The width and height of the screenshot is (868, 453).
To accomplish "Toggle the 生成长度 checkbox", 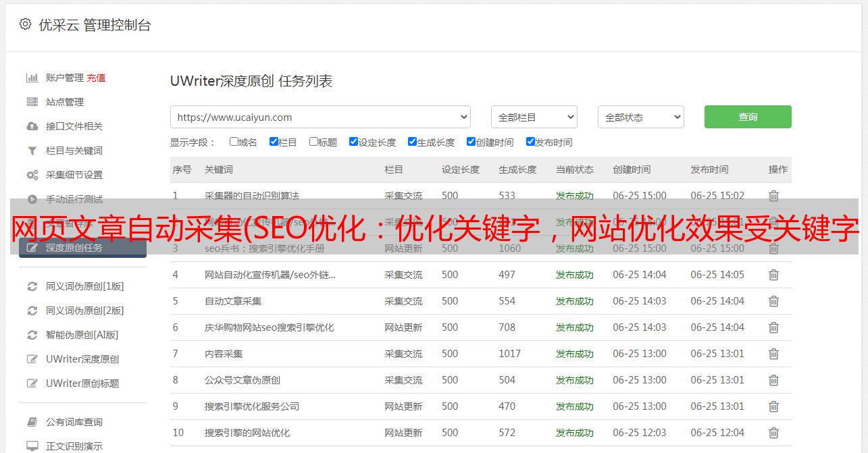I will coord(412,142).
